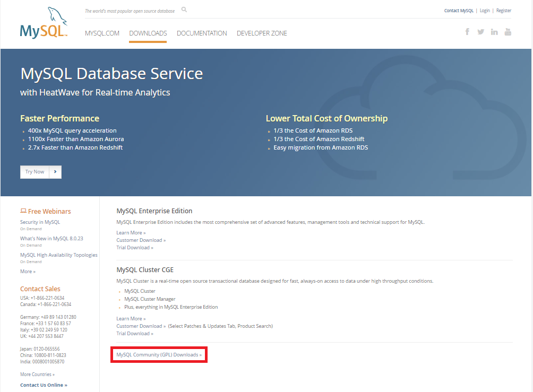
Task: Open the Free Webinars heading link
Action: [x=49, y=211]
